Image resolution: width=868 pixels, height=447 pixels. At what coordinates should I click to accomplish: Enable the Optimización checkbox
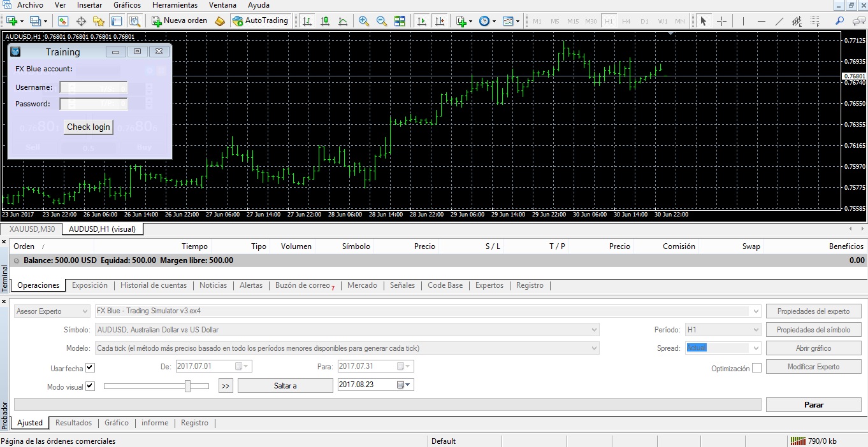coord(756,367)
